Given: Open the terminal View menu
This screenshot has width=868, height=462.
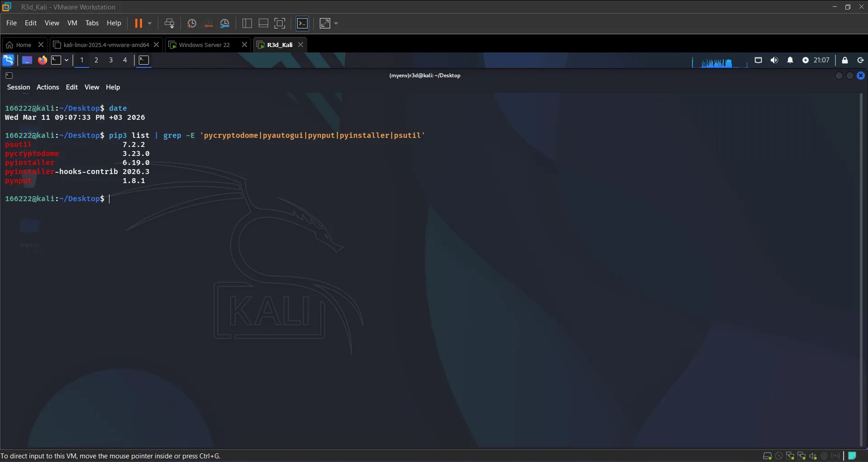Looking at the screenshot, I should click(92, 87).
